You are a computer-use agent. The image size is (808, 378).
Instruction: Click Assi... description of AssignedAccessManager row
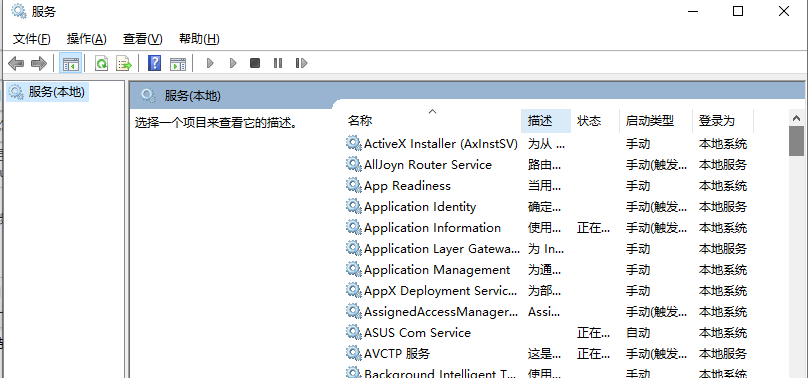(x=544, y=312)
